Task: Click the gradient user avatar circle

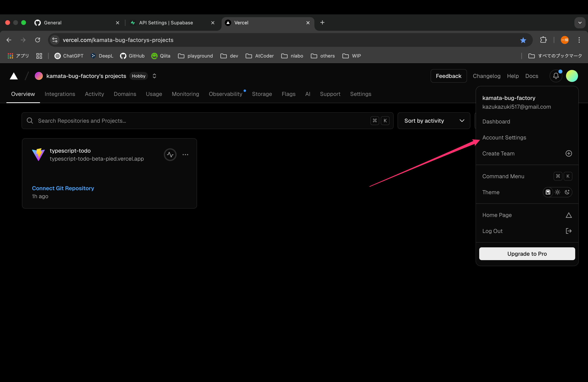Action: click(x=572, y=76)
